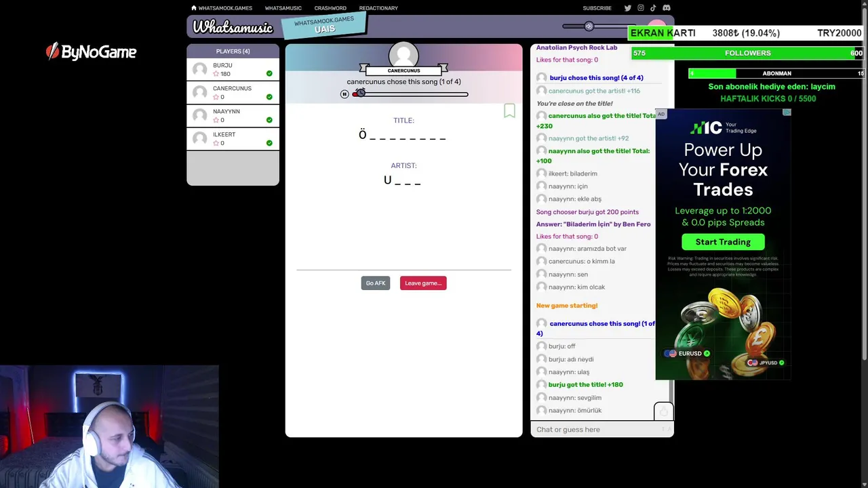Click CANERCUNUS avatar above the song banner

[x=403, y=55]
